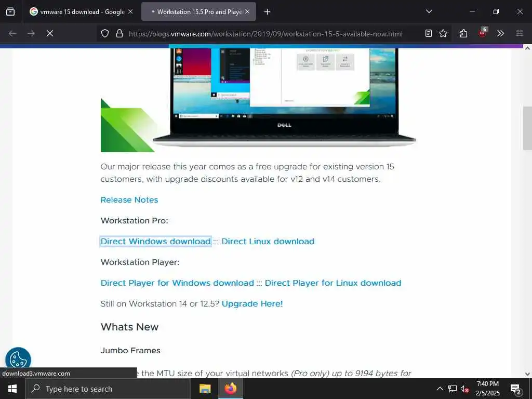This screenshot has width=532, height=399.
Task: Open the muted volume tray icon
Action: tap(465, 389)
